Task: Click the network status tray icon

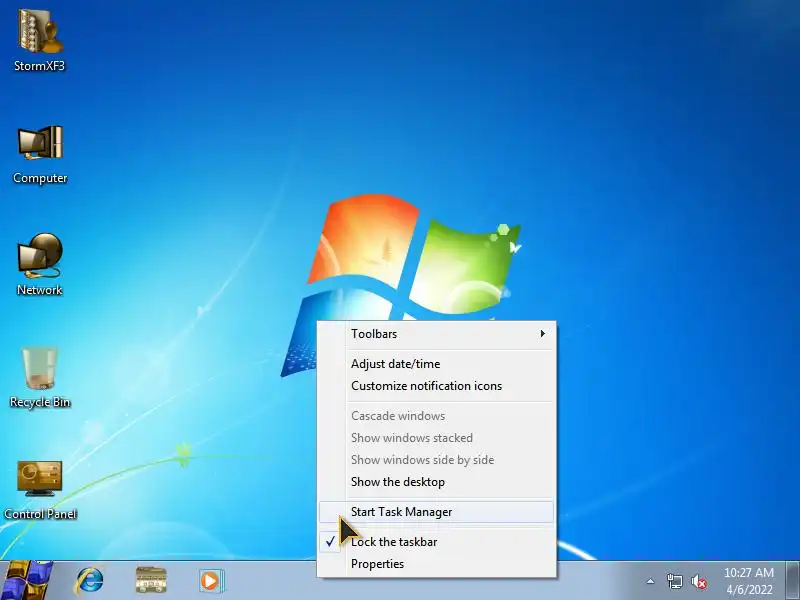Action: (674, 581)
